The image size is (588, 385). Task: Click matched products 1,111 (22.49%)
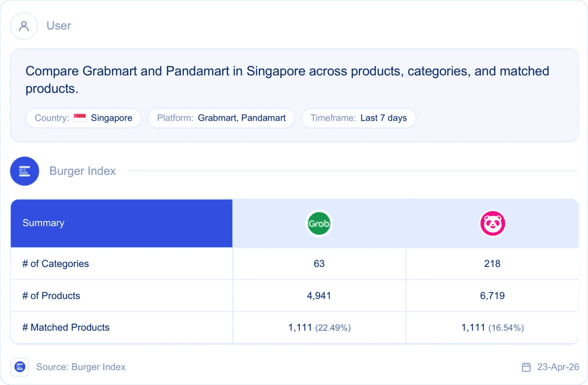319,328
